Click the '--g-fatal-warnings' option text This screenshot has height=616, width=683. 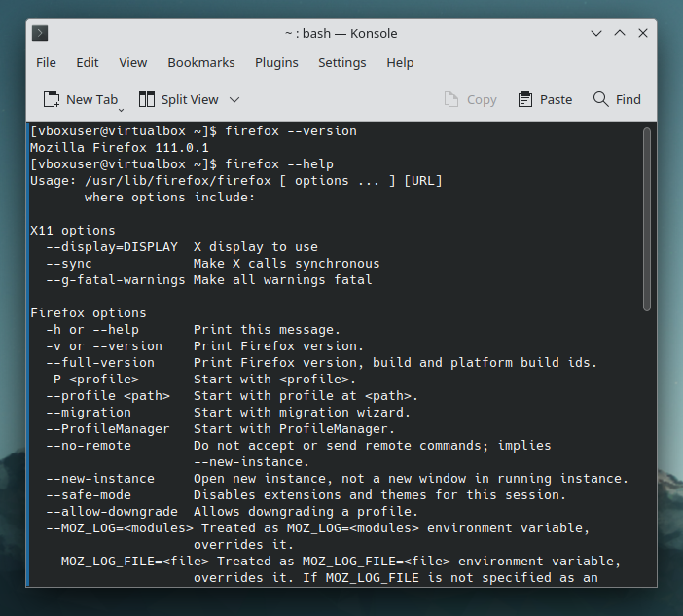tap(116, 280)
